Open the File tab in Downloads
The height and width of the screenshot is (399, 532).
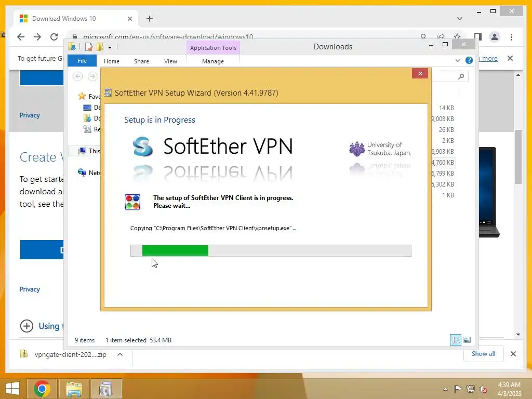pyautogui.click(x=82, y=61)
